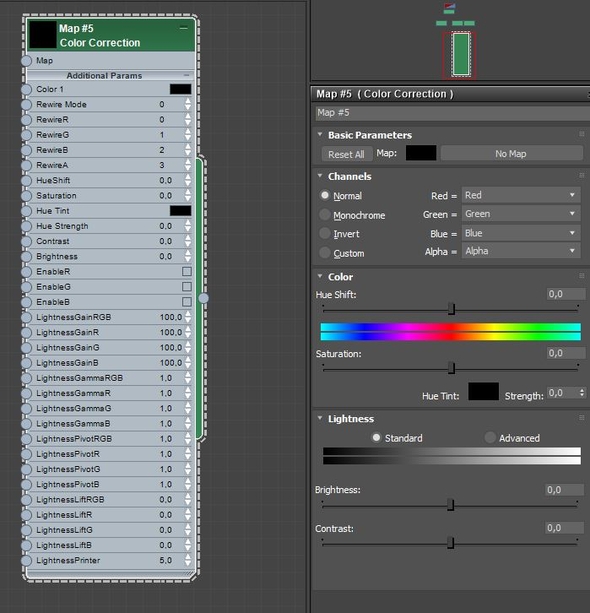The height and width of the screenshot is (613, 590).
Task: Enable the EnableR checkbox
Action: 187,271
